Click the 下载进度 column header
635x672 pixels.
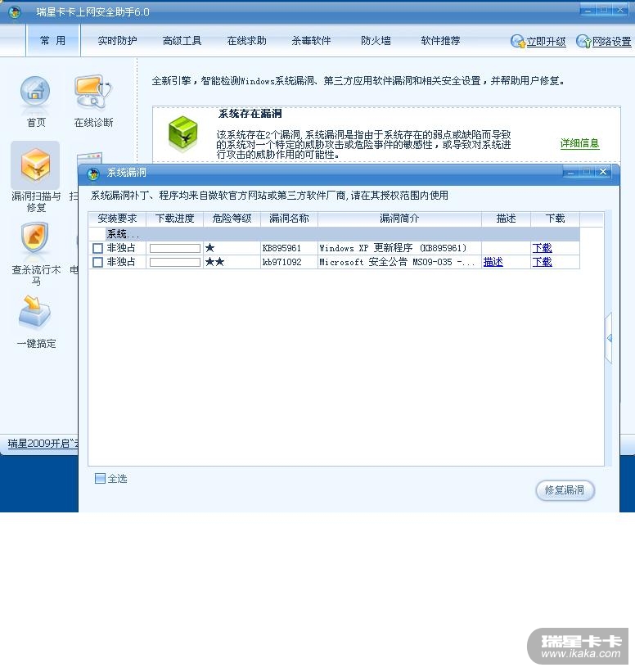174,219
